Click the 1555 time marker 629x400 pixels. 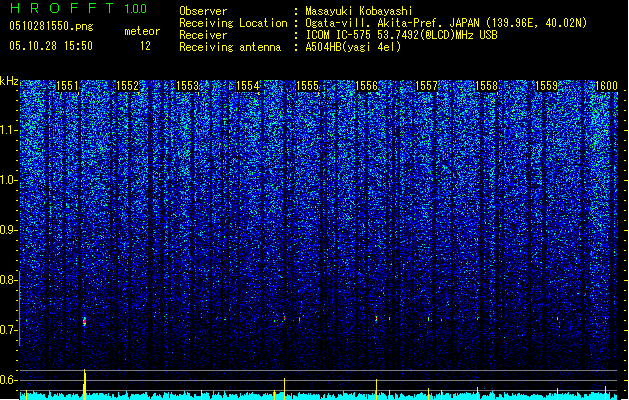(307, 86)
